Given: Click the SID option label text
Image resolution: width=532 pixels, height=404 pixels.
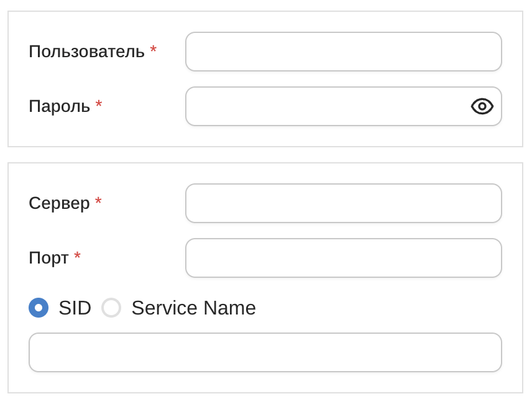Looking at the screenshot, I should point(75,307).
